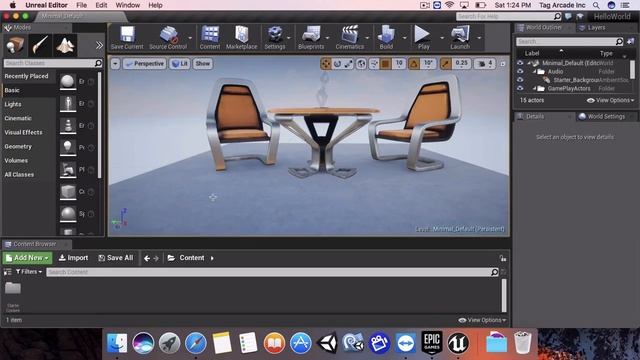Collapse the Audio folder in World Outliner
This screenshot has height=360, width=640.
coord(534,71)
